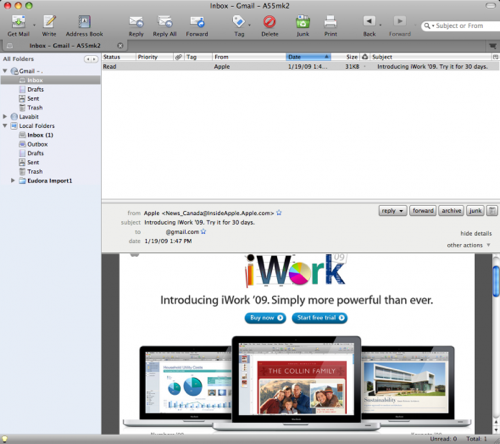Screen dimensions: 500x444
Task: Close the Inbox - Gmail tab
Action: pos(120,46)
